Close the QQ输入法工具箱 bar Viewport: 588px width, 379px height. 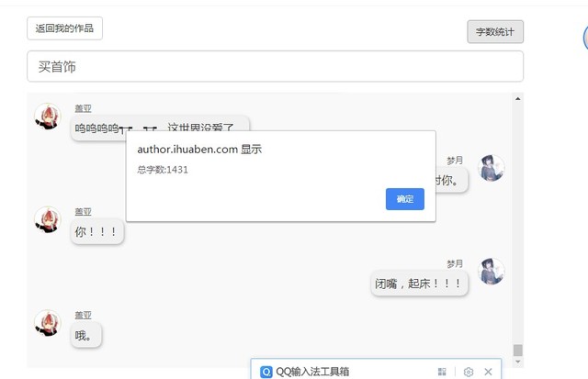[x=488, y=372]
